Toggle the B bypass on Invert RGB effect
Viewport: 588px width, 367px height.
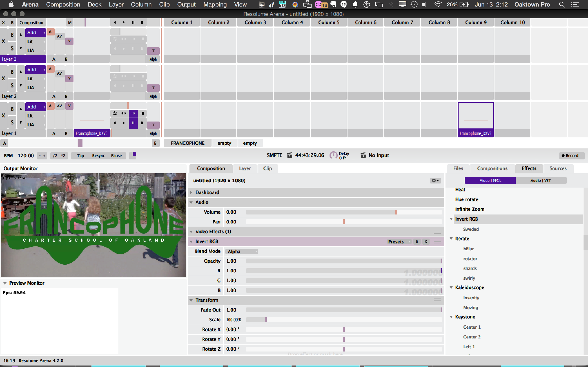(417, 242)
